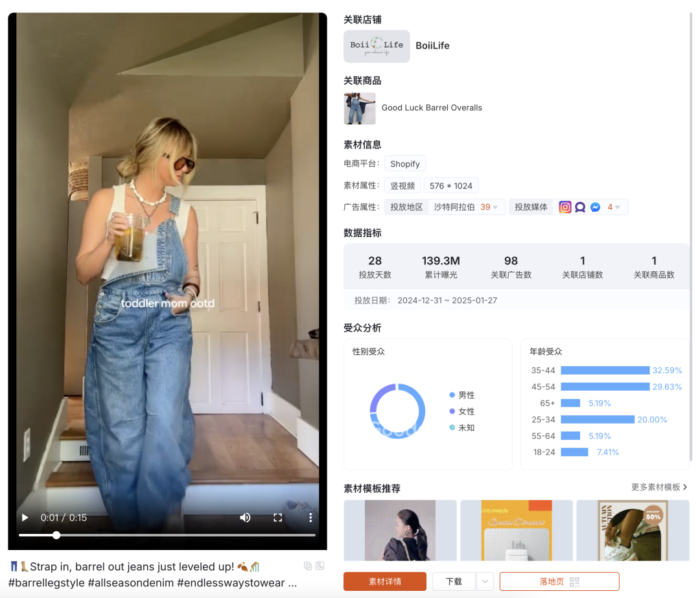Screen dimensions: 700x598
Task: Open 更多素材模板 link
Action: [659, 487]
